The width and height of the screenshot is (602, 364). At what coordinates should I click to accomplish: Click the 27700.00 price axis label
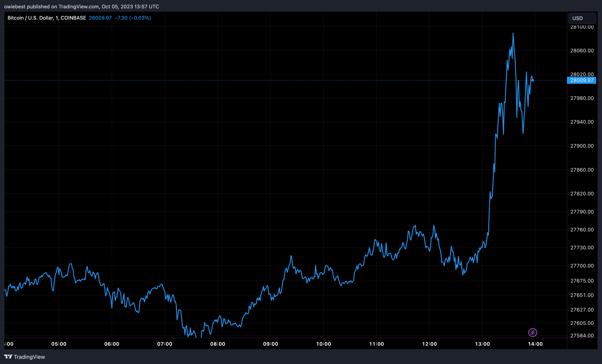click(582, 266)
